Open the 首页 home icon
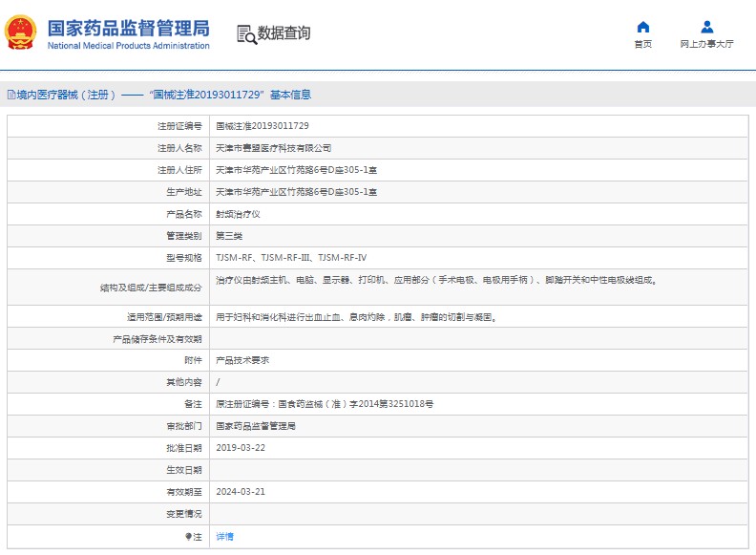The width and height of the screenshot is (756, 555). [642, 27]
